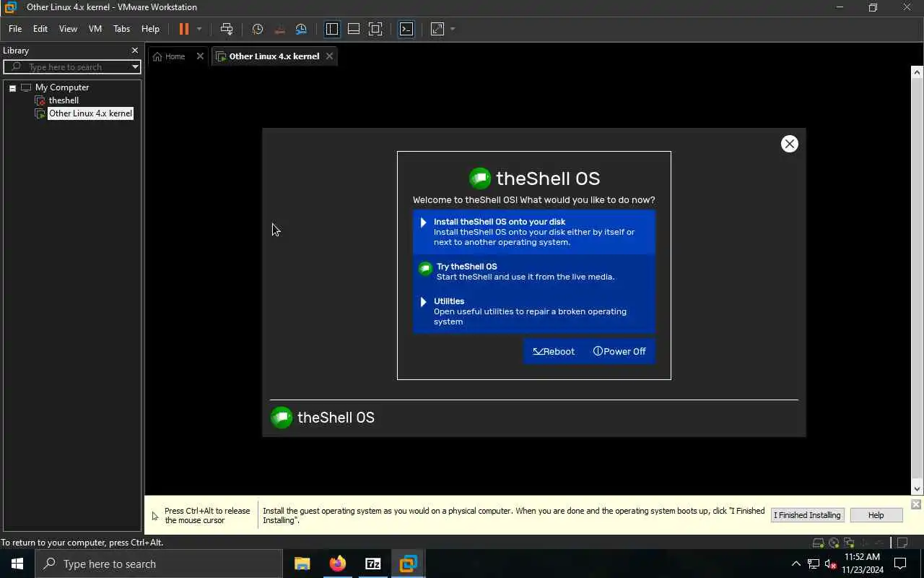Viewport: 924px width, 578px height.
Task: Show hidden system tray icons
Action: point(796,564)
